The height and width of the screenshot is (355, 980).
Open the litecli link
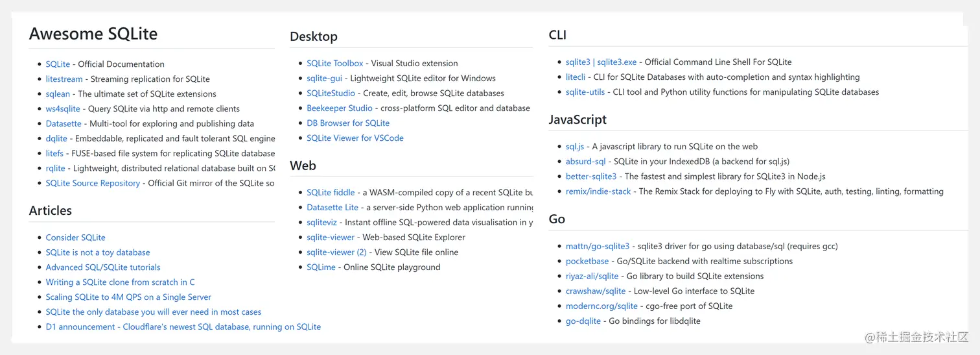point(576,77)
